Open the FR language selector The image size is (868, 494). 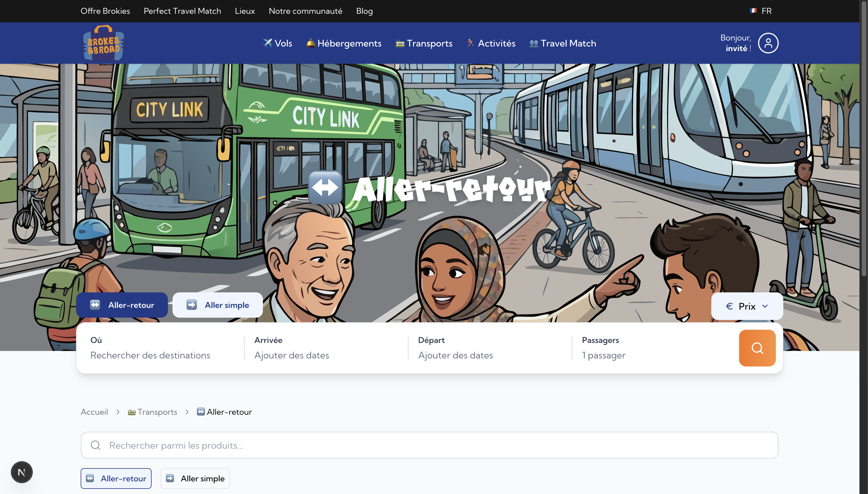pos(761,11)
